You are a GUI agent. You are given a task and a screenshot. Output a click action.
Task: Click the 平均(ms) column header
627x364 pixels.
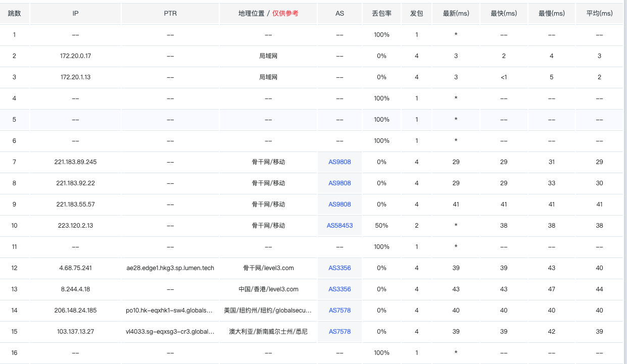(x=600, y=14)
